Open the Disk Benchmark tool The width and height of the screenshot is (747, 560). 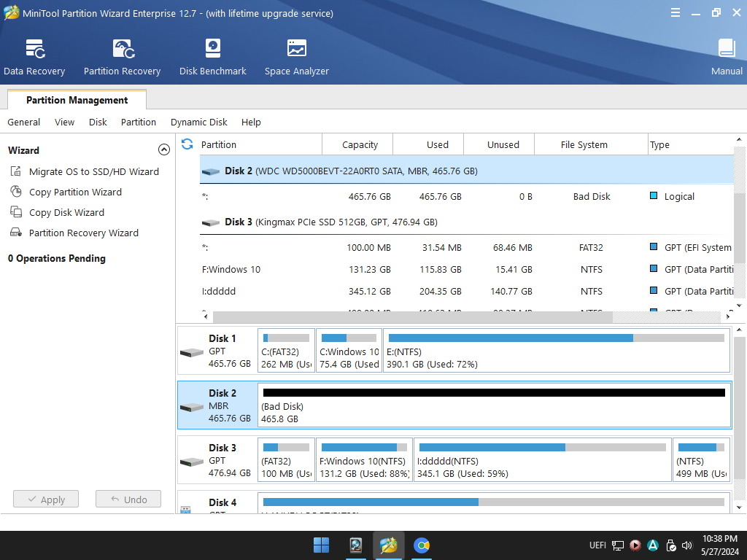pyautogui.click(x=212, y=57)
